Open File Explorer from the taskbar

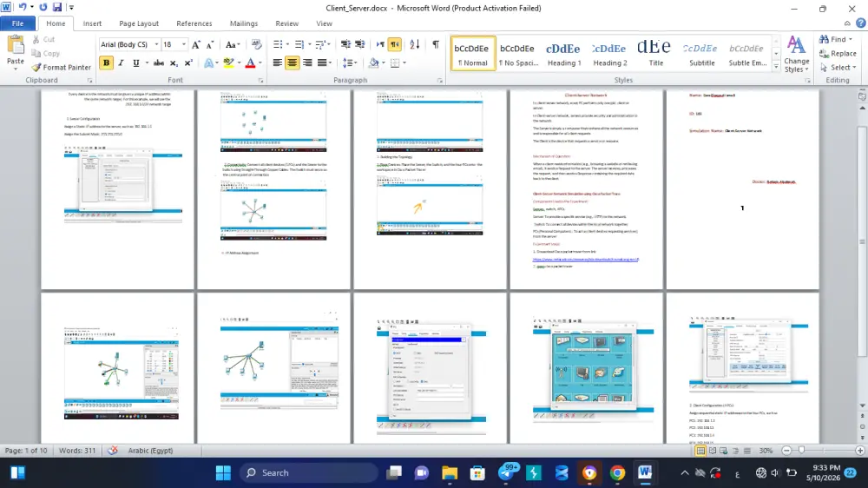[450, 472]
